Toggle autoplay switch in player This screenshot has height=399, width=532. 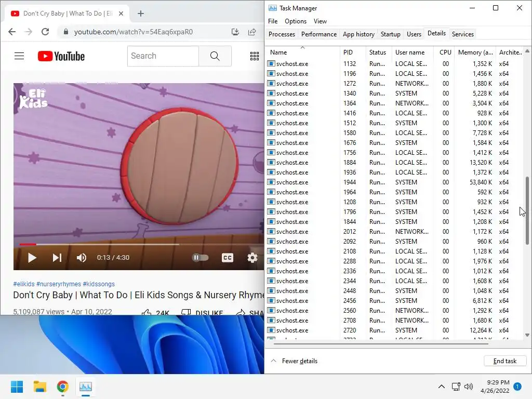[200, 258]
